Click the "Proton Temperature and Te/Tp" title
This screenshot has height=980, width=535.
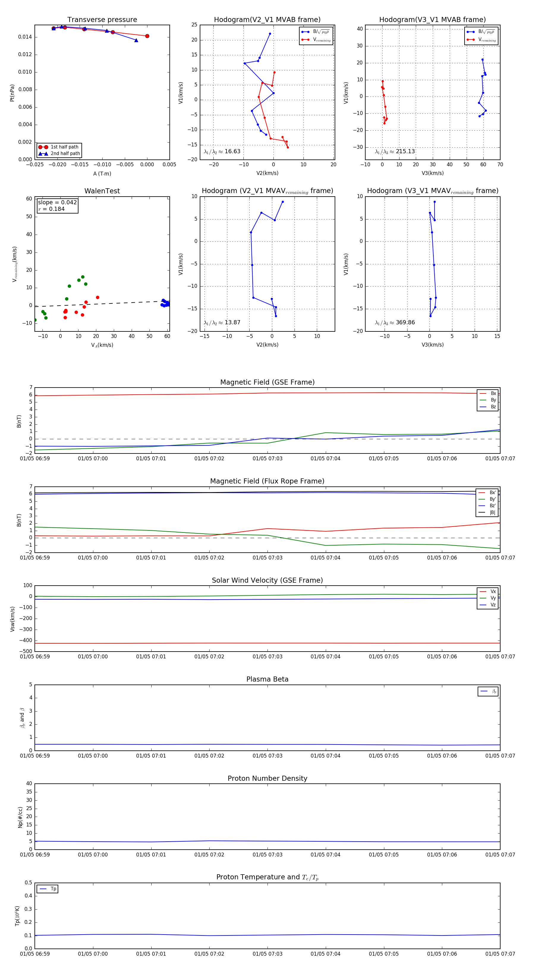[267, 877]
